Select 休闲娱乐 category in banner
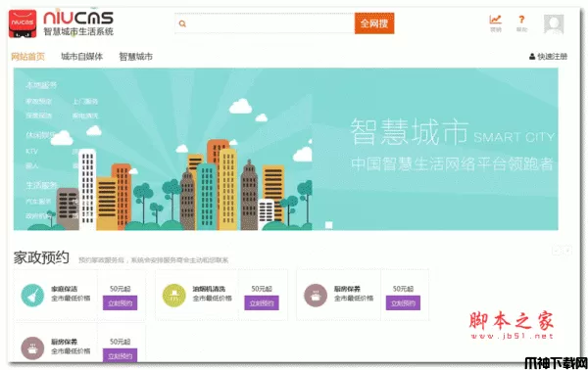Image resolution: width=588 pixels, height=370 pixels. pos(40,135)
